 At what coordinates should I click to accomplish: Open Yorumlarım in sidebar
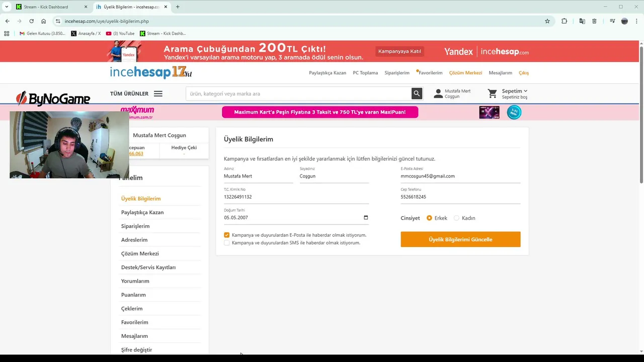pos(135,281)
